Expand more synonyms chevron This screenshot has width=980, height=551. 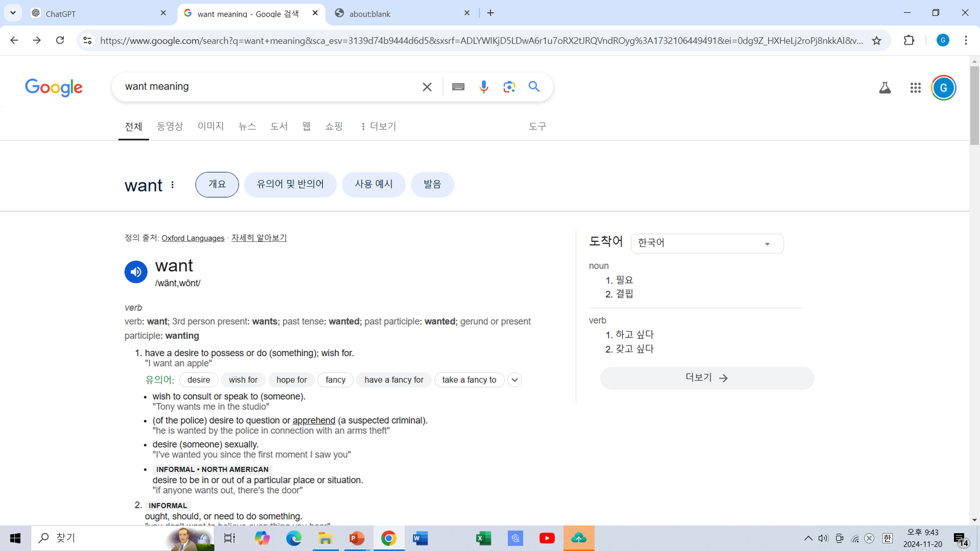tap(514, 380)
